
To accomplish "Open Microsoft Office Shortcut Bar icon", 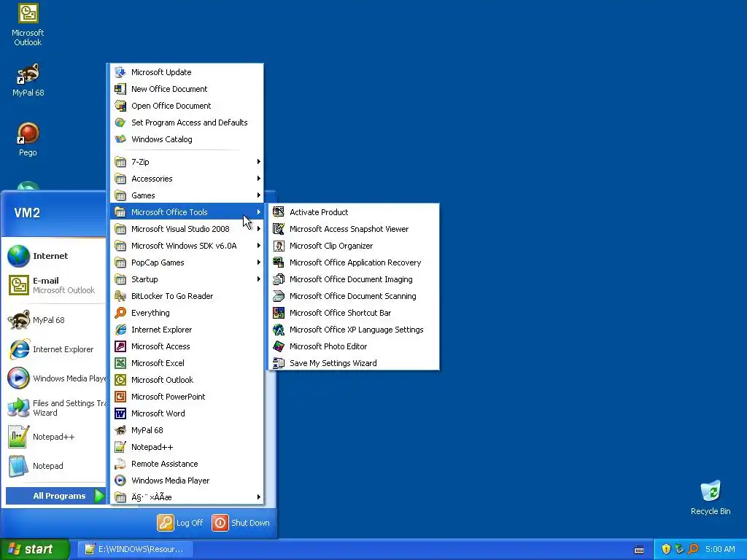I will (279, 312).
